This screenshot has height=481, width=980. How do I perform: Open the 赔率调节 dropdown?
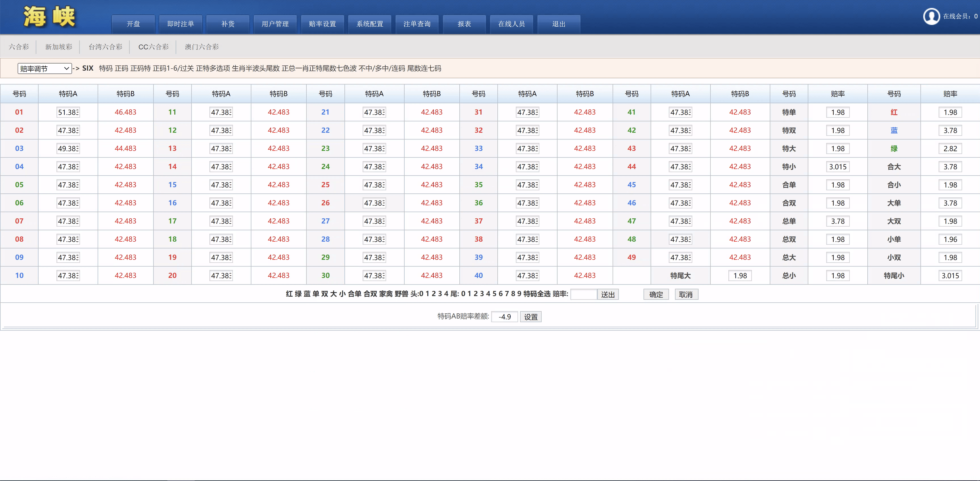(45, 68)
